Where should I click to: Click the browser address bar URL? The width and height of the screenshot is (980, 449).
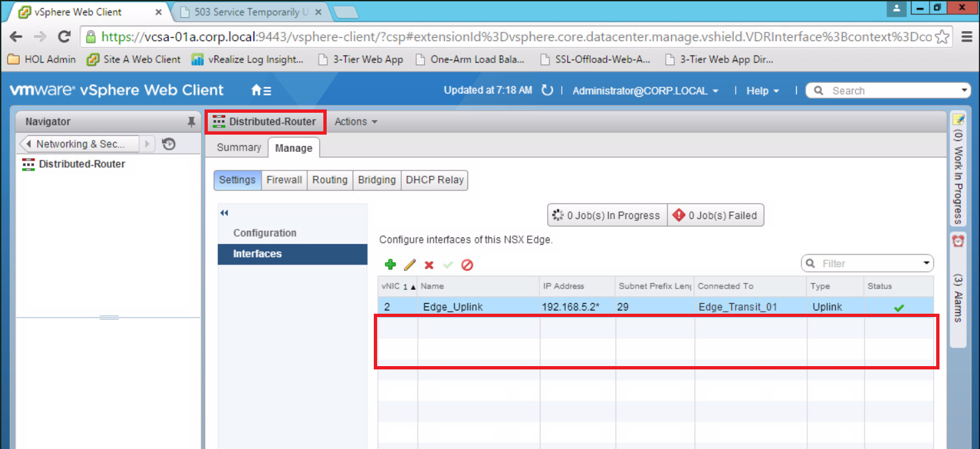click(x=517, y=37)
